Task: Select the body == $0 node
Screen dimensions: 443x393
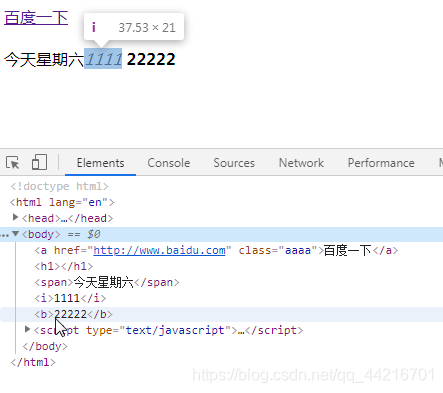Action: tap(221, 234)
